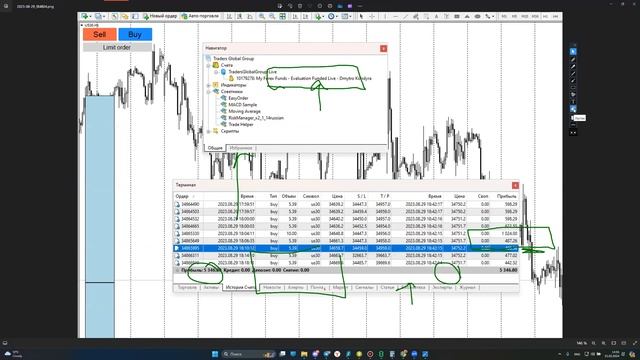Image resolution: width=640 pixels, height=360 pixels.
Task: Zoom in on the chart
Action: click(262, 16)
